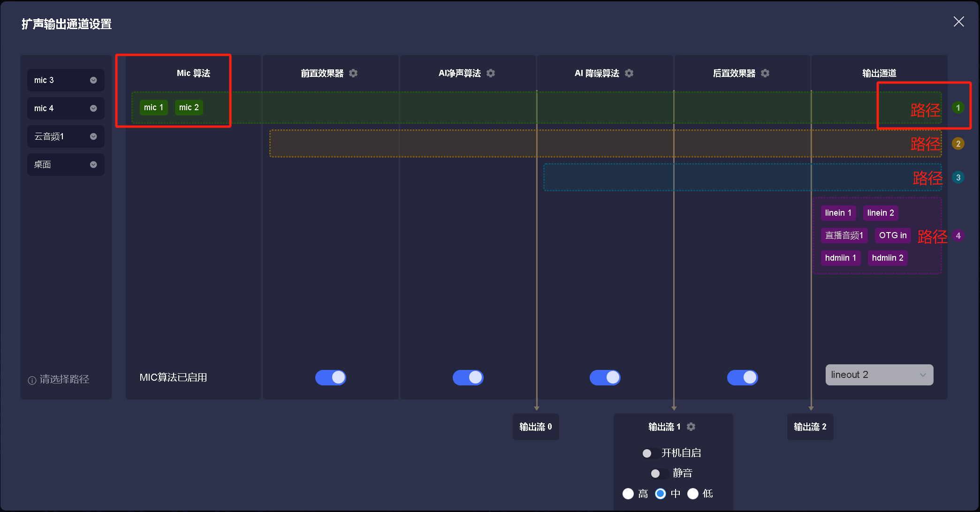Select the 高 radio button

tap(628, 494)
